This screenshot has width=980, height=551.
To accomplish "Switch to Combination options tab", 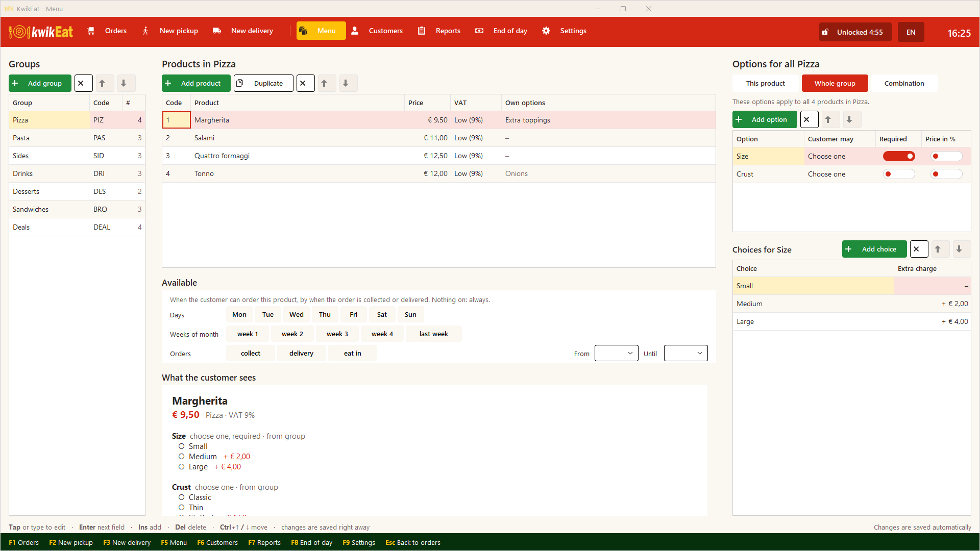I will pos(904,83).
